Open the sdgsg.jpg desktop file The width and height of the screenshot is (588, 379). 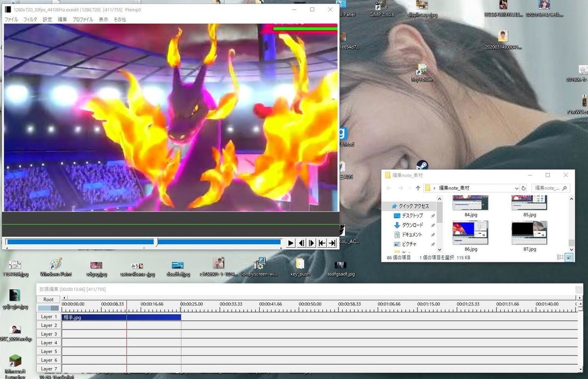click(96, 268)
